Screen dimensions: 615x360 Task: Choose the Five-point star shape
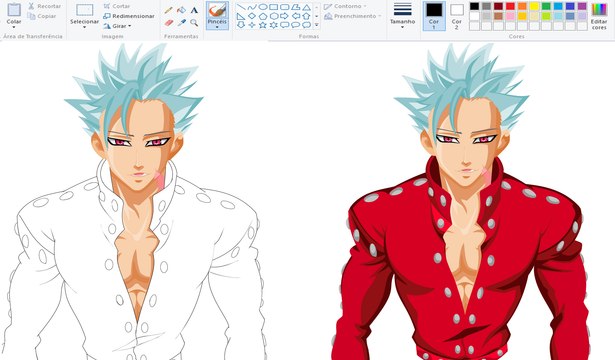pos(263,25)
